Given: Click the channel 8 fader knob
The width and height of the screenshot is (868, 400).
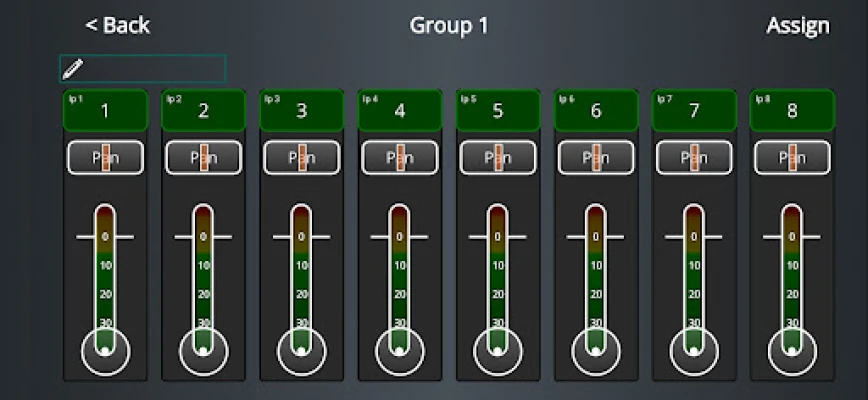Looking at the screenshot, I should (792, 350).
